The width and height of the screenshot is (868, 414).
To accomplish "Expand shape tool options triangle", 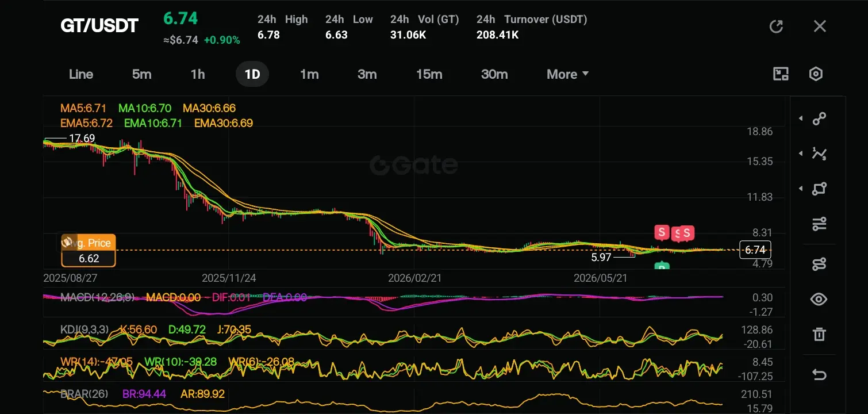I will pos(801,189).
